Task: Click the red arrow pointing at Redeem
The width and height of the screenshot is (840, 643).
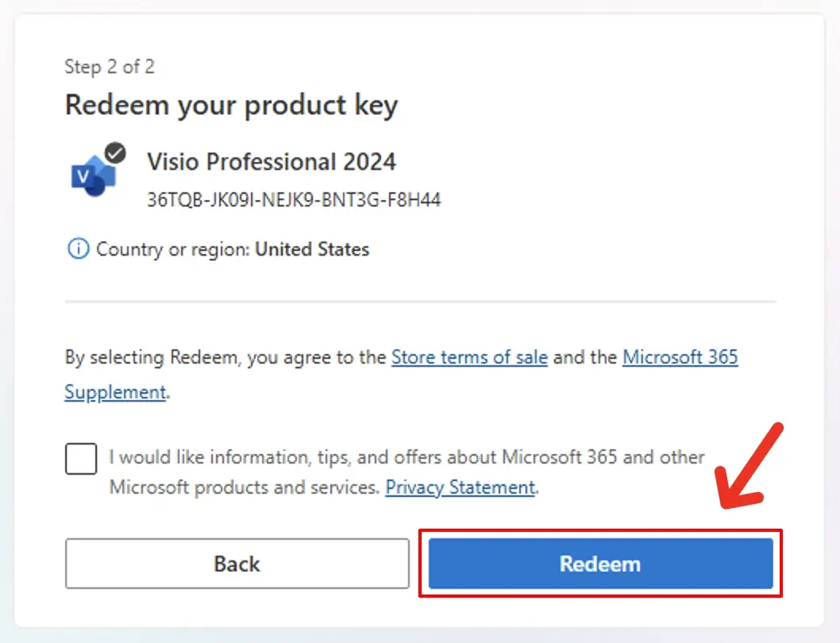Action: coord(749,467)
